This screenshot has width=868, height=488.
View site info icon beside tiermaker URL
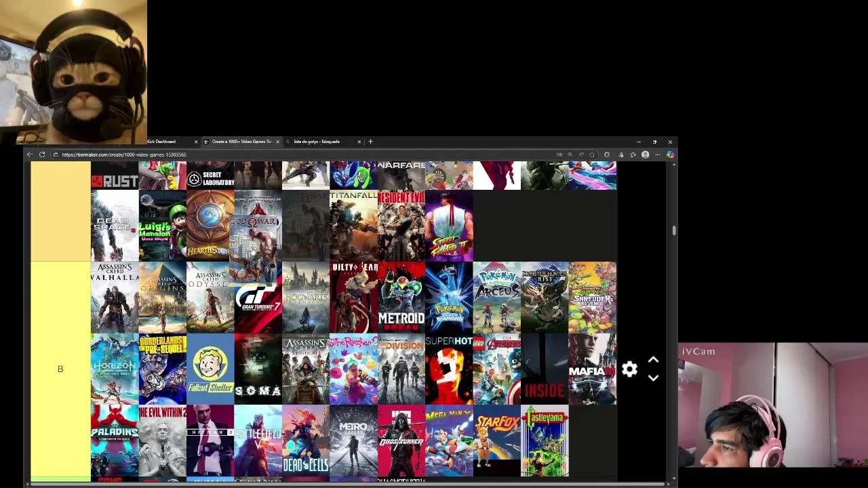pyautogui.click(x=56, y=155)
